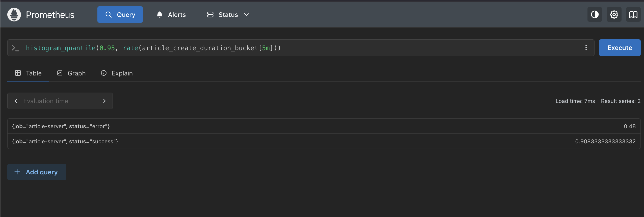Viewport: 644px width, 217px height.
Task: Click the Evaluation time input field
Action: coord(60,101)
